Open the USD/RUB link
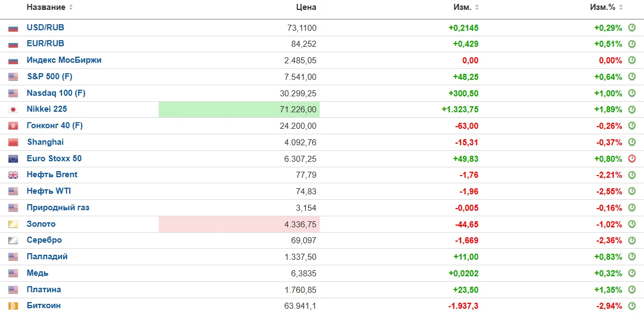 [45, 28]
